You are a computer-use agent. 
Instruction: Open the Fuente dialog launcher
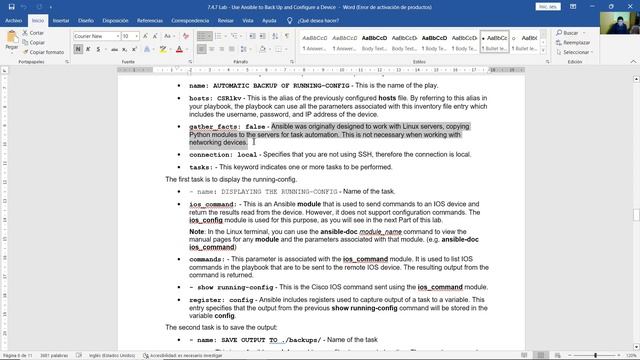click(190, 62)
